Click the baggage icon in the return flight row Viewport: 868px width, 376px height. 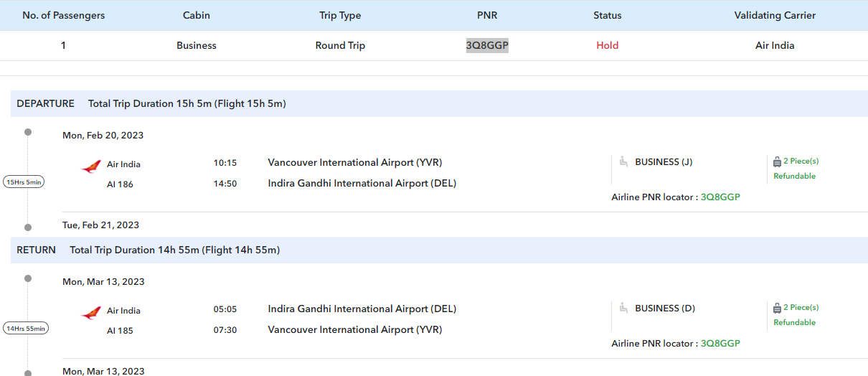777,308
